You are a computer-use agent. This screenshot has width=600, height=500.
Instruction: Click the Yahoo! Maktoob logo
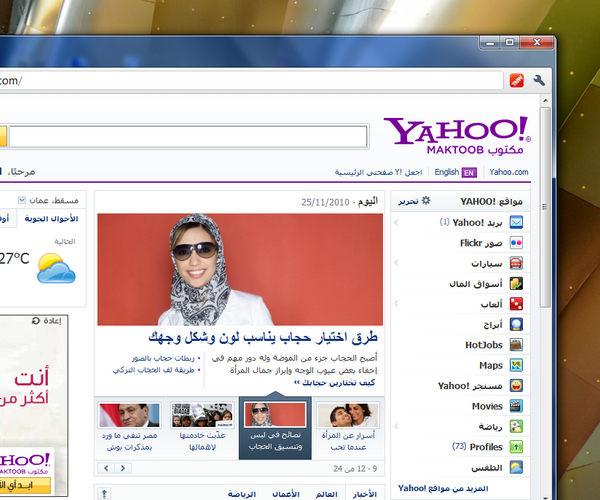click(457, 136)
